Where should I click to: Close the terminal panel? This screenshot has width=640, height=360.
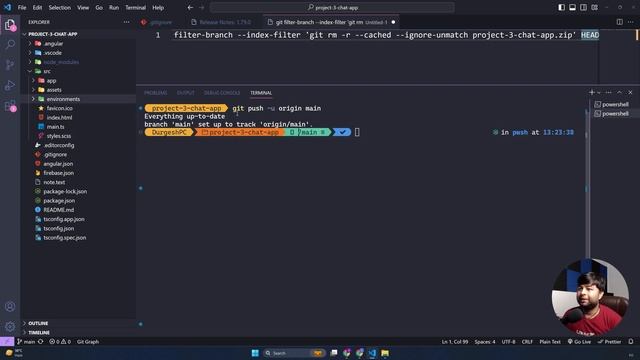(x=630, y=93)
